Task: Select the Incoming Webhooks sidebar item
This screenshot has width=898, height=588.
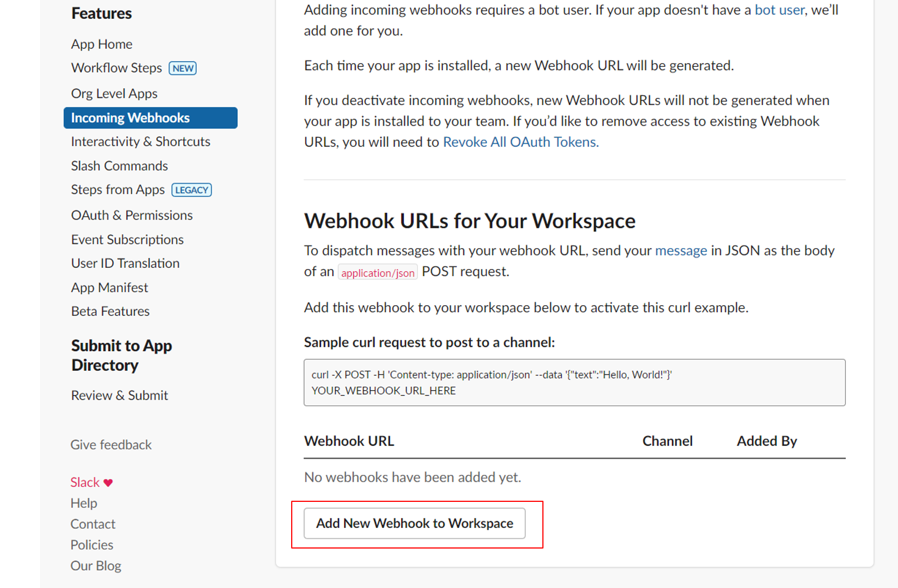Action: pos(150,118)
